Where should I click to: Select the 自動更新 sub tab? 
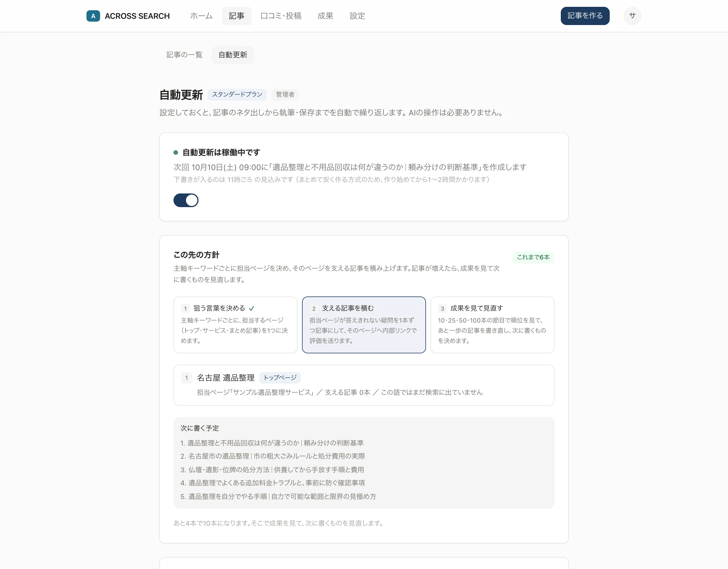[233, 55]
